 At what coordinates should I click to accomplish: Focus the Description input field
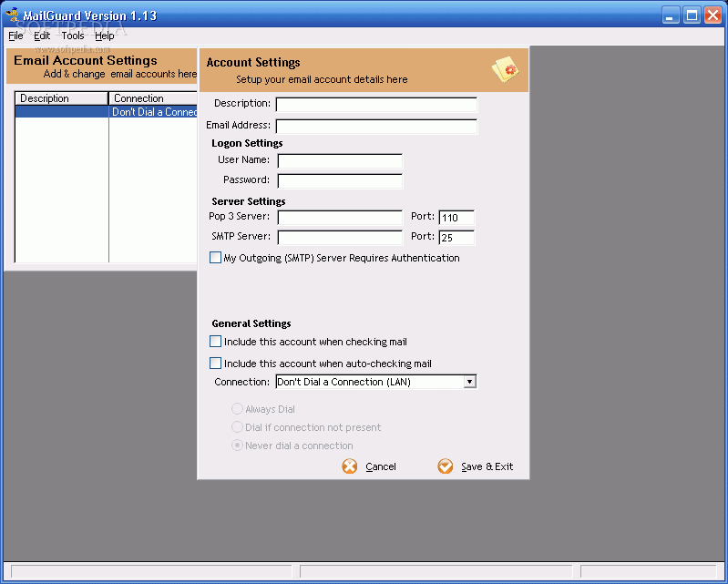pos(376,104)
